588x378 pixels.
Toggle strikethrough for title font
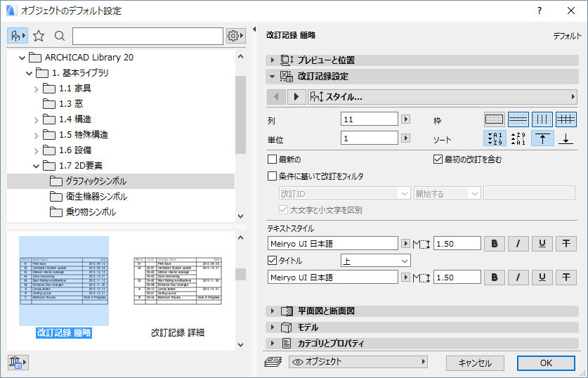click(566, 278)
